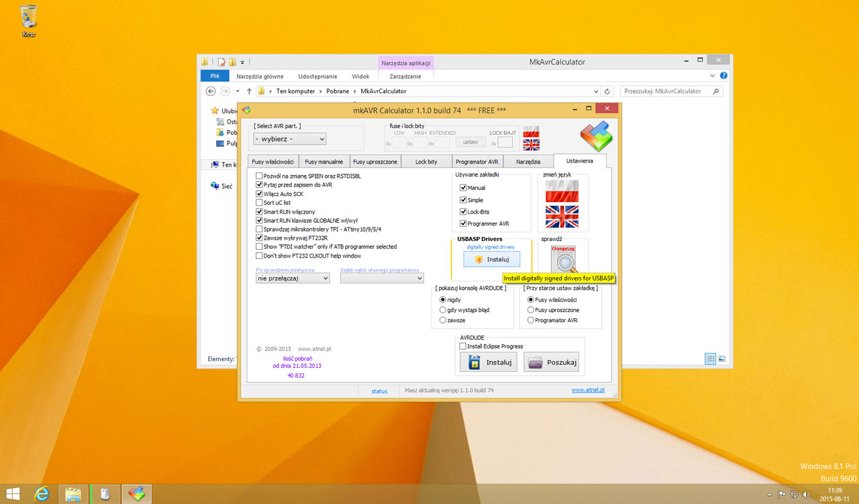Toggle Włącz Auto SCK checkbox
The width and height of the screenshot is (859, 504).
[x=259, y=194]
